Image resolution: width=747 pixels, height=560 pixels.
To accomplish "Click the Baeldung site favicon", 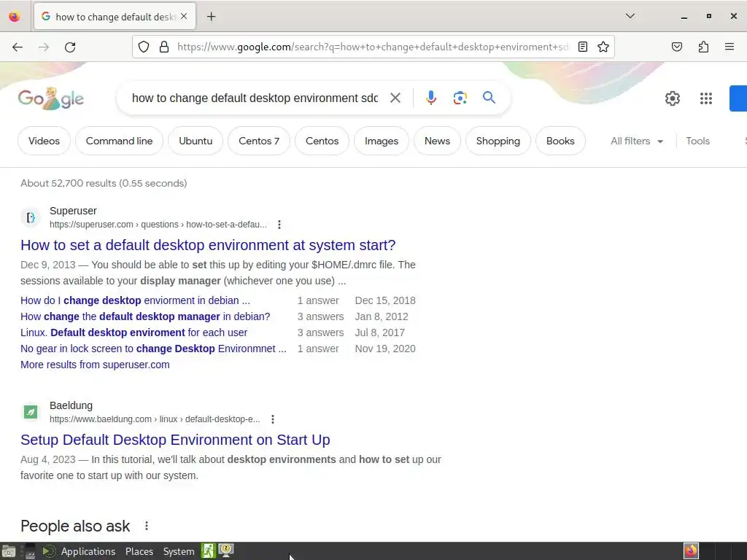I will [31, 413].
